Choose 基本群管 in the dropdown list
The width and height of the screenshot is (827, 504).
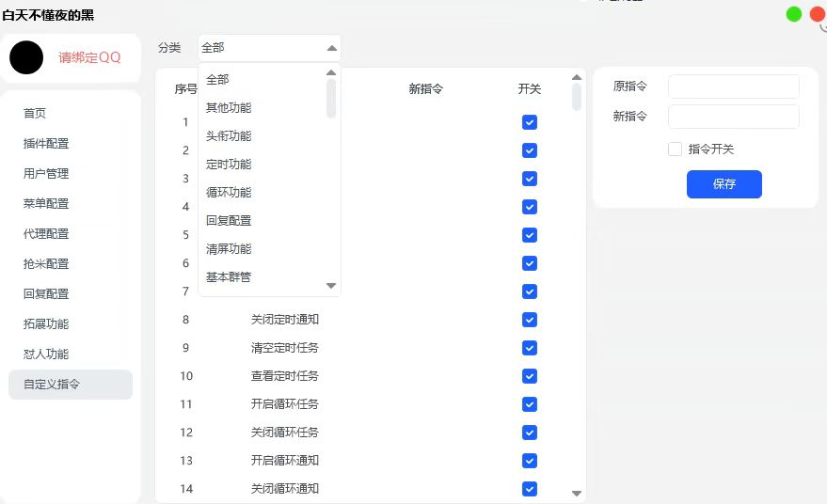[229, 277]
